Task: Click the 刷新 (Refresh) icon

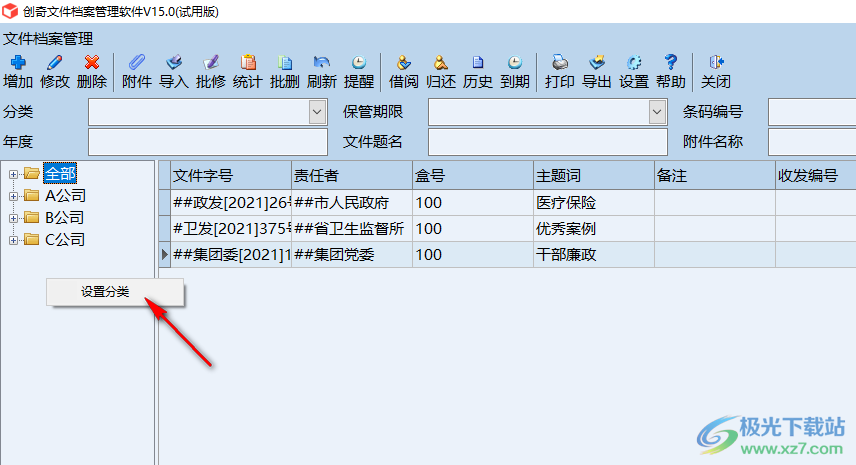Action: point(322,63)
